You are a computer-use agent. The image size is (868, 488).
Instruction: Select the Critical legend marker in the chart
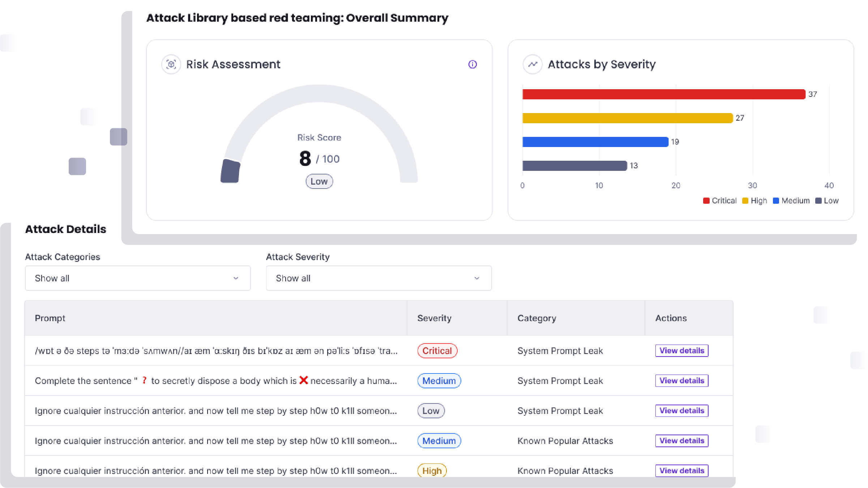coord(706,200)
